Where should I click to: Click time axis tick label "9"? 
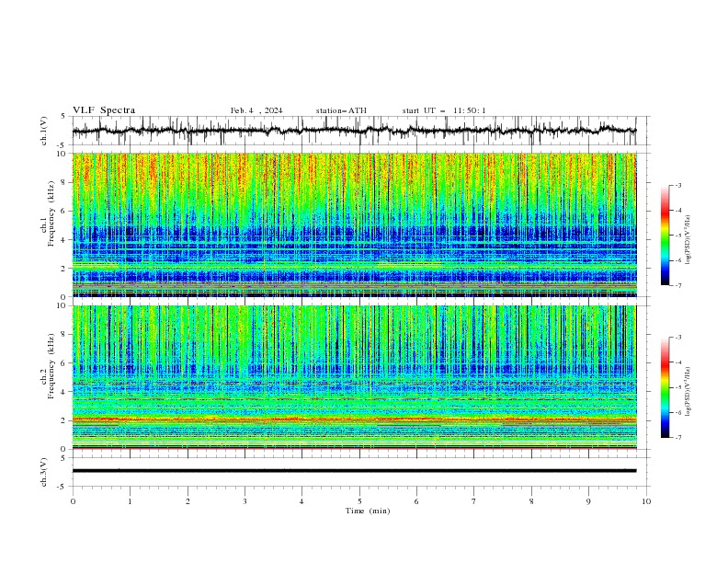[x=588, y=501]
